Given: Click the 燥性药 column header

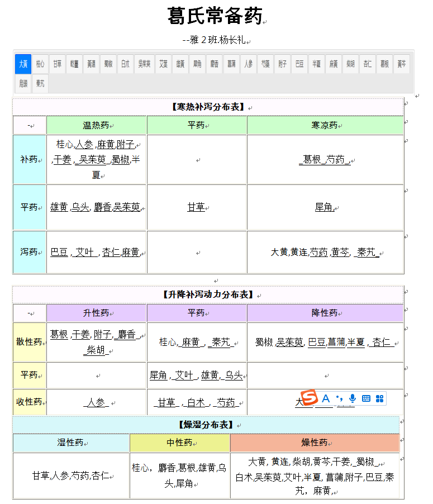Looking at the screenshot, I should coord(315,443).
